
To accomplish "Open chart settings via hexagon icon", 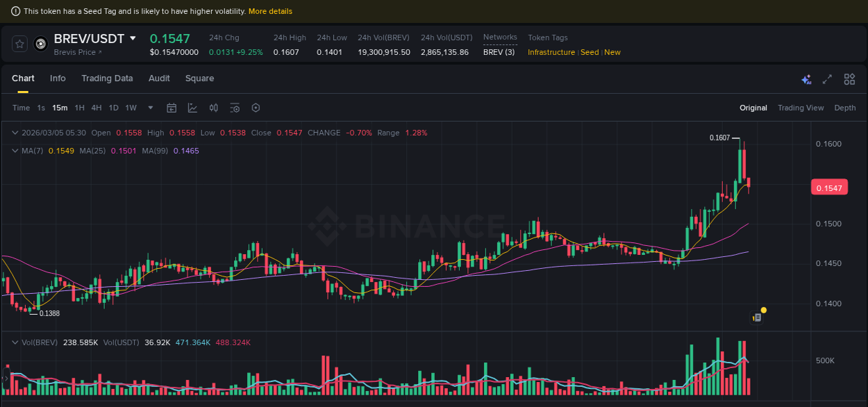I will (256, 108).
